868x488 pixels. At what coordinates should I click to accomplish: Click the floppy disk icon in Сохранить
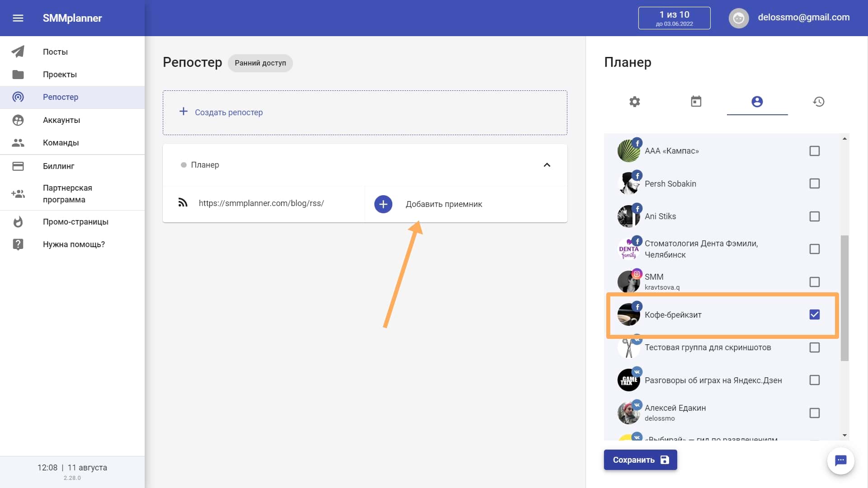click(665, 460)
